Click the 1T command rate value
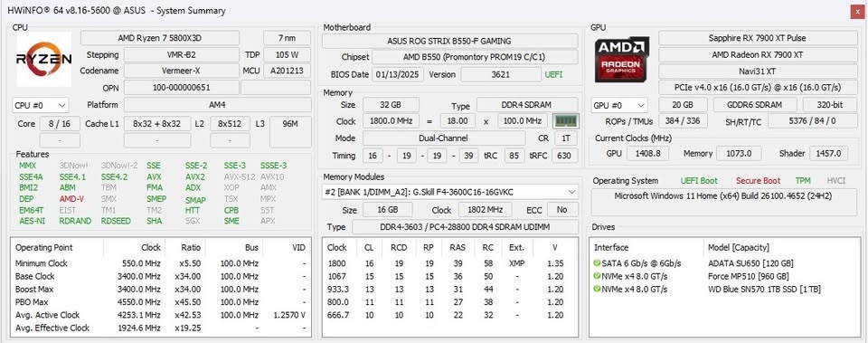Viewport: 868px width, 343px height. click(566, 138)
